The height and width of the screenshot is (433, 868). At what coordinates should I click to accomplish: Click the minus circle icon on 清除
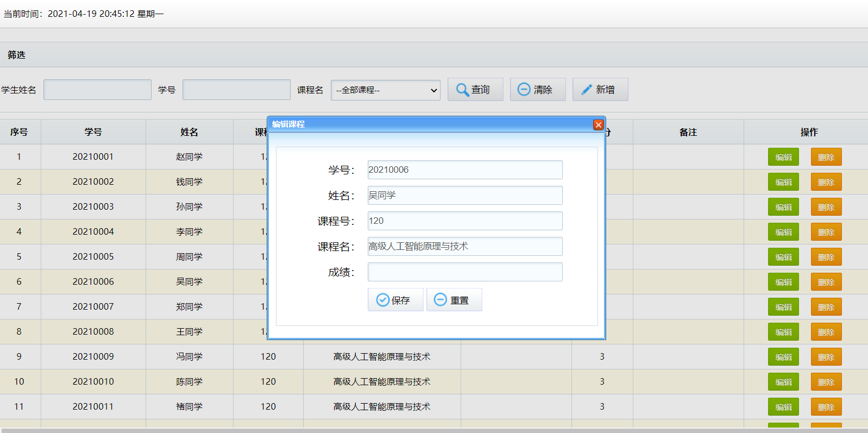coord(524,89)
